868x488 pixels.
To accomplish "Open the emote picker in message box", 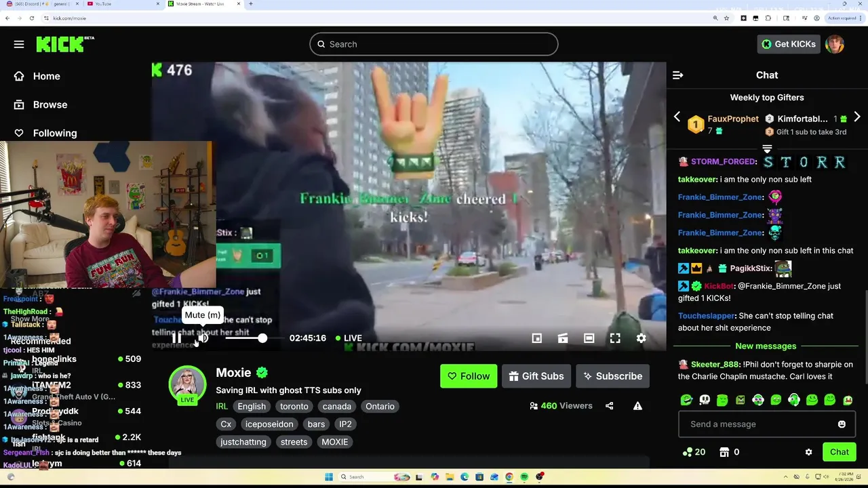I will [842, 424].
